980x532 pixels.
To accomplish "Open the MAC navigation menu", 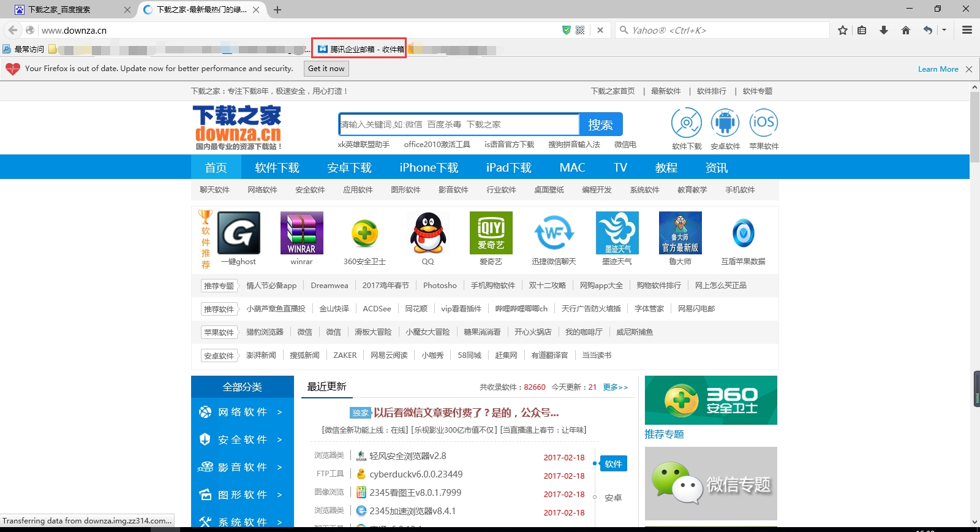I will pyautogui.click(x=572, y=167).
